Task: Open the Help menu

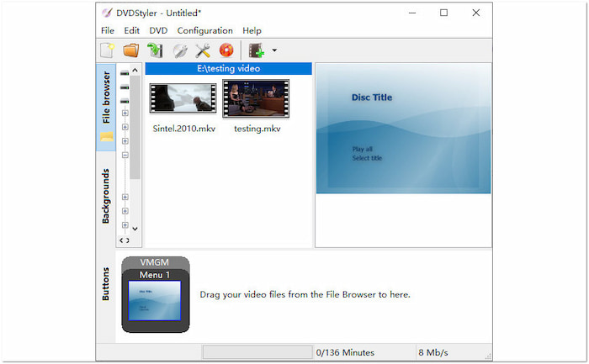Action: (x=252, y=31)
